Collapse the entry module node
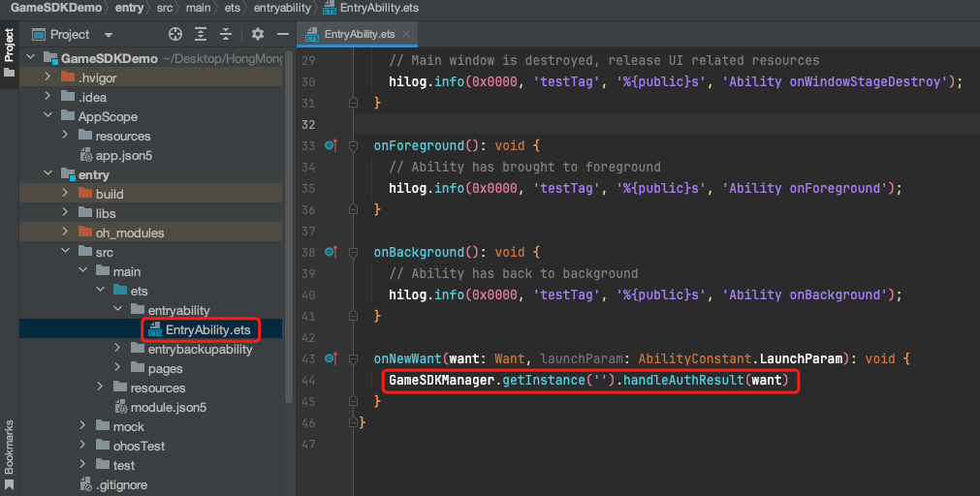The height and width of the screenshot is (496, 980). coord(48,174)
